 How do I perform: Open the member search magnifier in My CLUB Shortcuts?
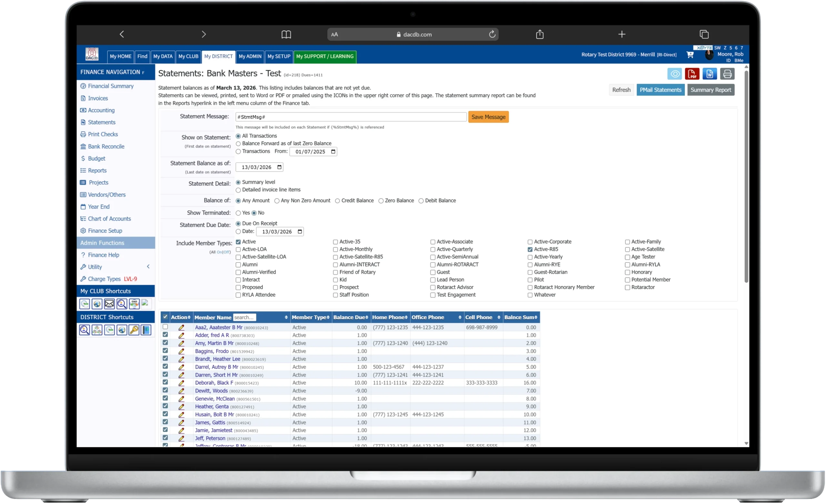(x=122, y=304)
